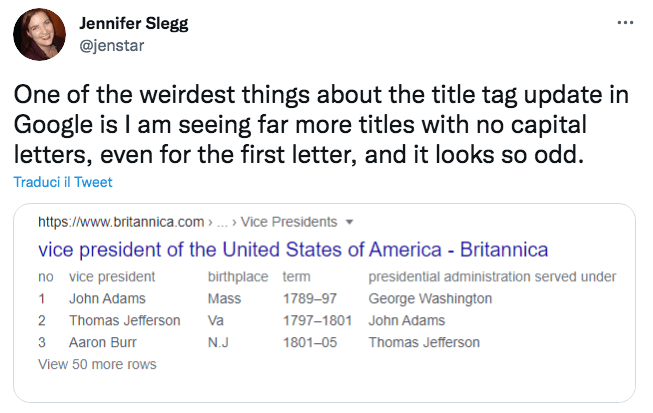The height and width of the screenshot is (413, 653).
Task: Open the britannica.com URL breadcrumb
Action: click(x=121, y=222)
